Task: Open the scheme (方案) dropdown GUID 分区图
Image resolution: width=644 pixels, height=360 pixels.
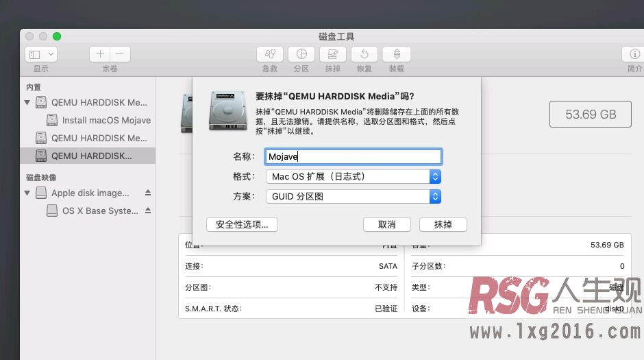Action: tap(354, 196)
